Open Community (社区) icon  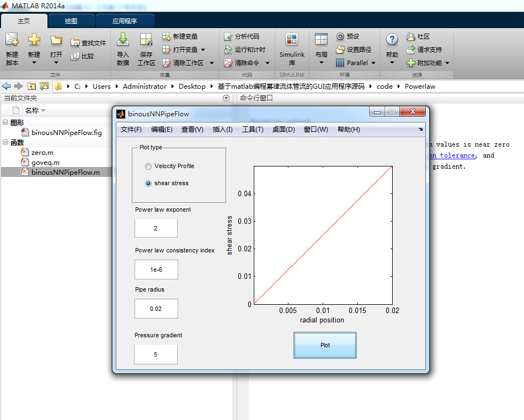tap(411, 36)
